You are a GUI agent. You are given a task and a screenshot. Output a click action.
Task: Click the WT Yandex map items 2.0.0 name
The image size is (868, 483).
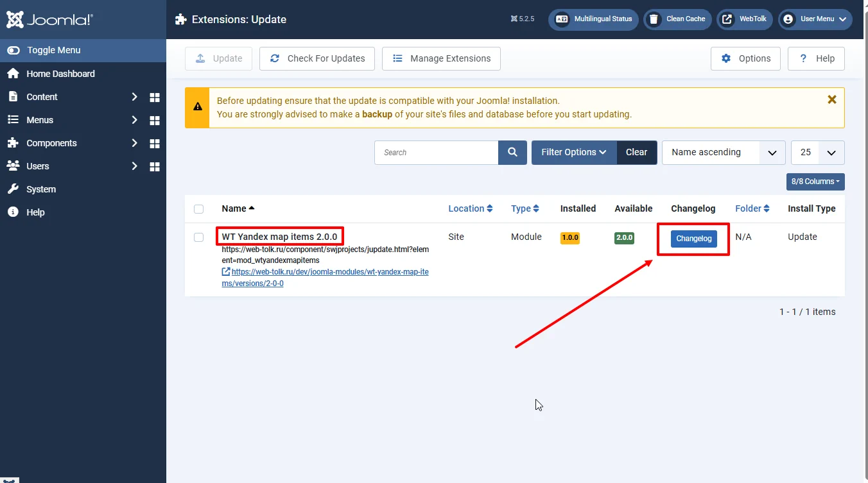(279, 237)
